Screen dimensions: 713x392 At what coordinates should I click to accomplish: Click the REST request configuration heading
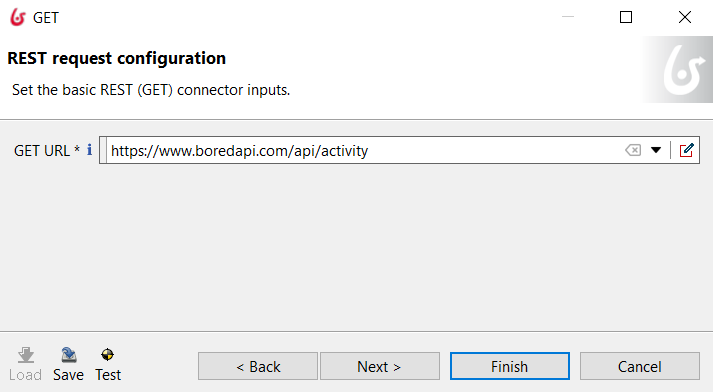[x=116, y=58]
